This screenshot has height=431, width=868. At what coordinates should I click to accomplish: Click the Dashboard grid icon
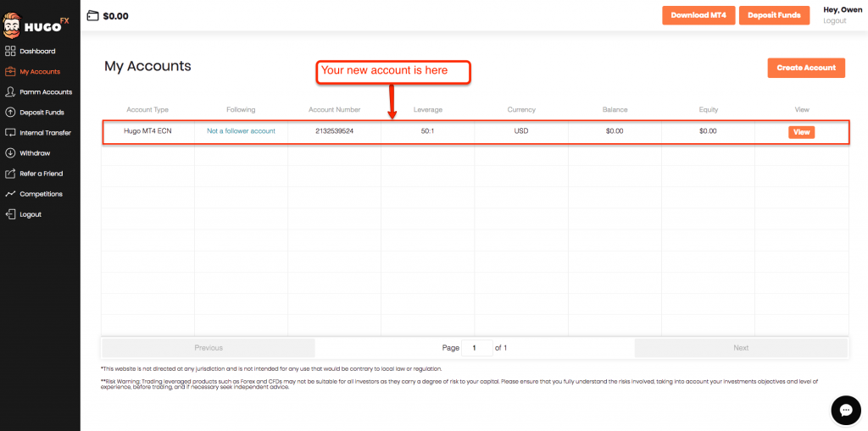click(x=10, y=51)
